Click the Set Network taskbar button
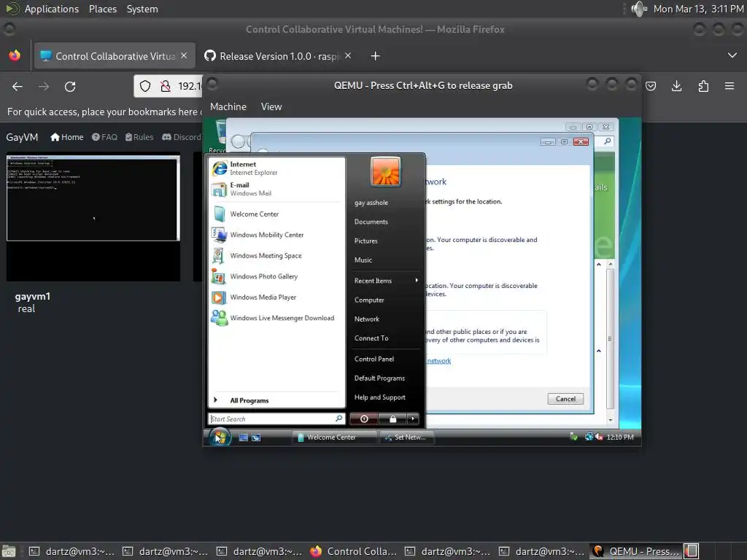747x560 pixels. point(406,437)
